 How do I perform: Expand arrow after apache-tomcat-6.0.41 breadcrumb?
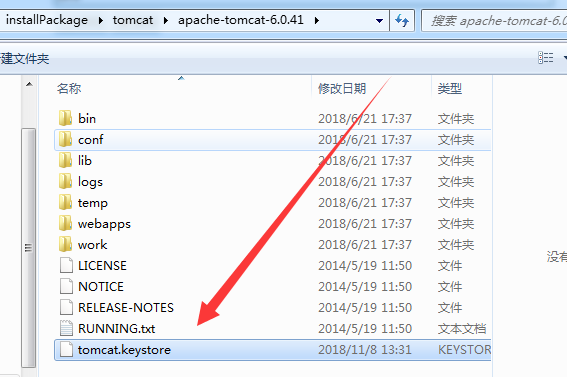[x=317, y=20]
